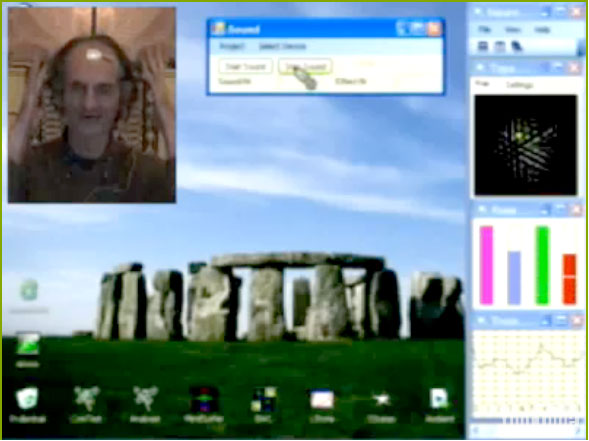The height and width of the screenshot is (441, 589).
Task: Open the File menu in the side panel
Action: (484, 30)
